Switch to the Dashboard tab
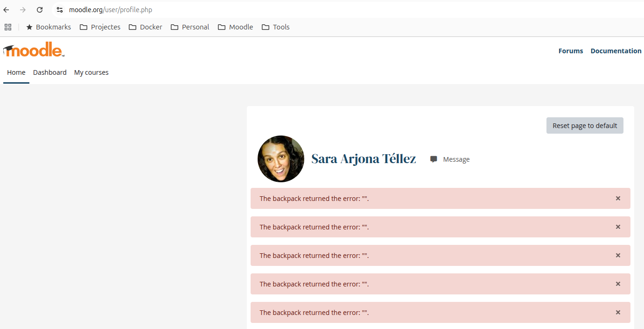Viewport: 644px width, 329px height. coord(50,72)
